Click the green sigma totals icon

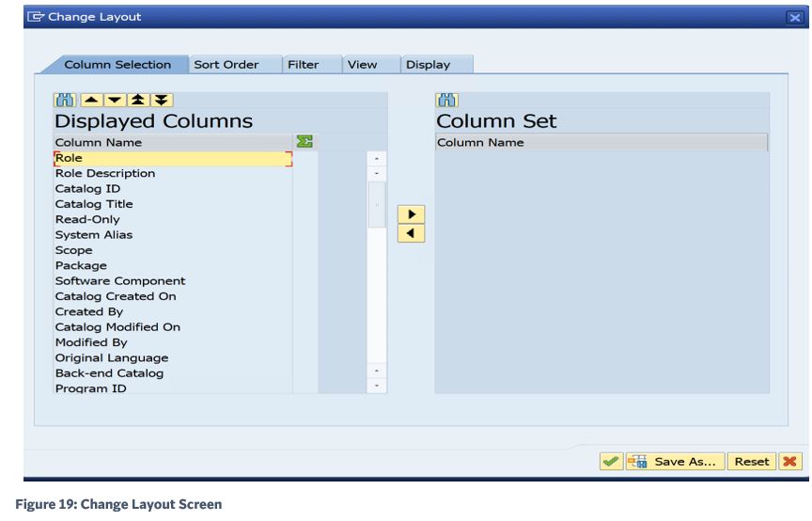(x=304, y=141)
